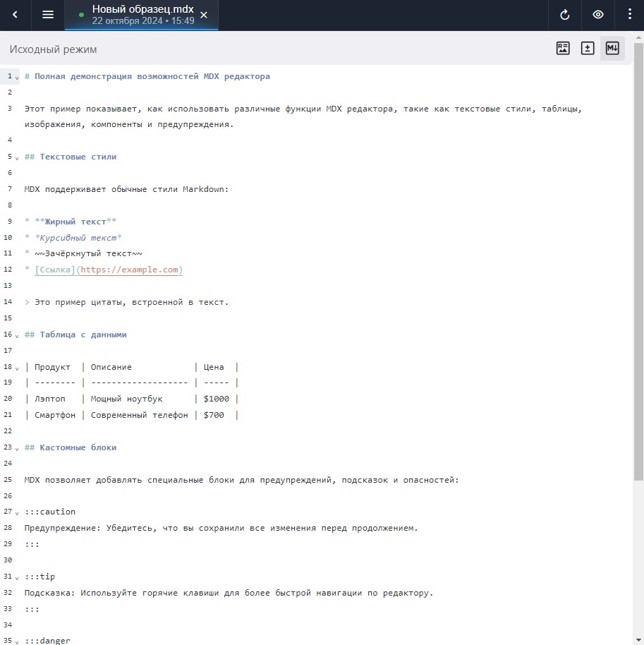Click the '22 октября 2024 • 15:49' timestamp
The height and width of the screenshot is (645, 644).
click(143, 21)
